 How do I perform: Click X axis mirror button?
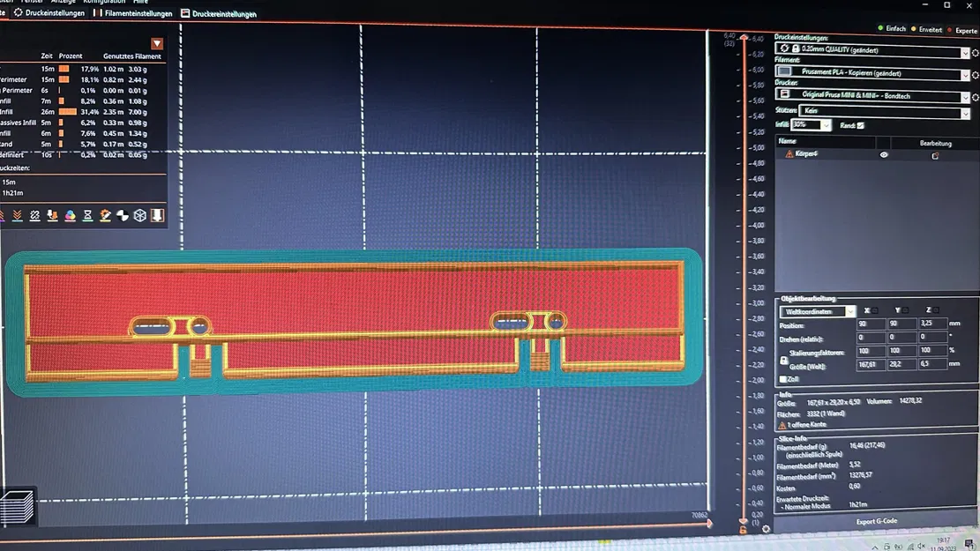point(875,310)
